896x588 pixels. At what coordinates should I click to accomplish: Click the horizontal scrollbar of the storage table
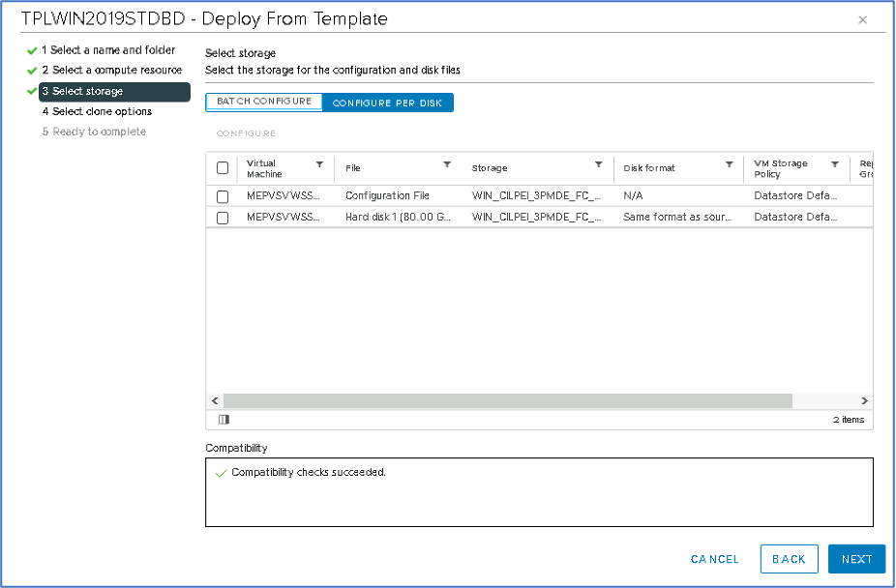point(507,400)
